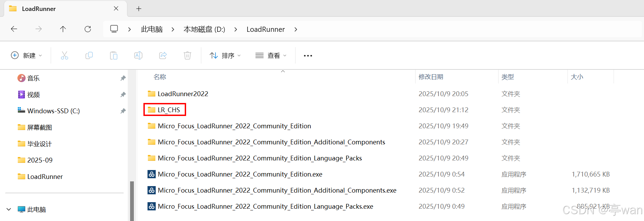Viewport: 644px width, 221px height.
Task: Open 音乐 in the sidebar
Action: (33, 78)
